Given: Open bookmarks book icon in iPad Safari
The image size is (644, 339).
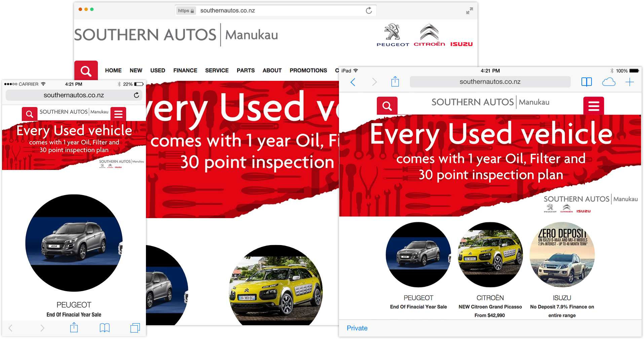Looking at the screenshot, I should 586,82.
